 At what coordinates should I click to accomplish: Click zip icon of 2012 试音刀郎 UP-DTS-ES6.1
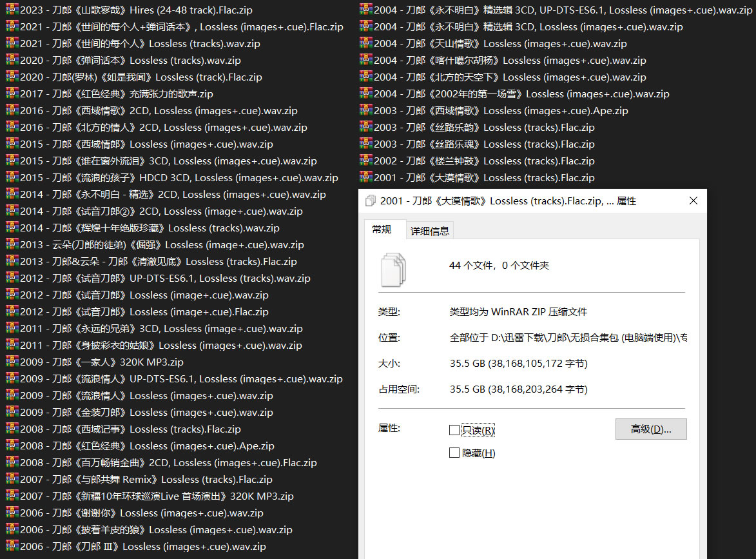[12, 278]
